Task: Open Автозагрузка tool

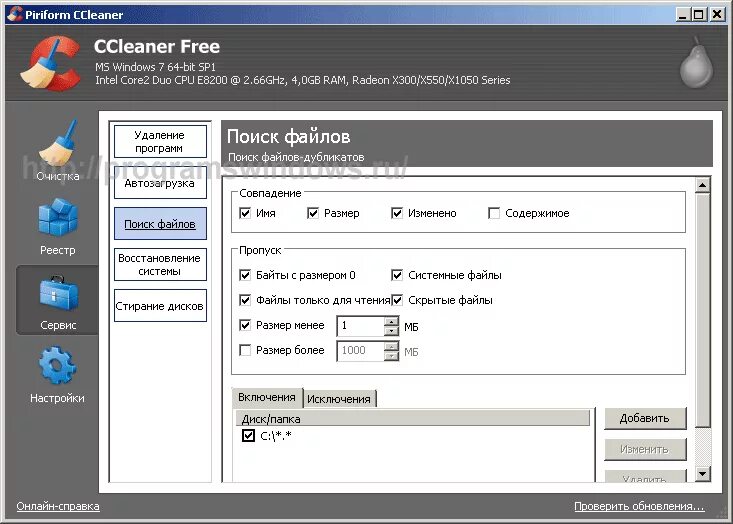Action: (160, 183)
